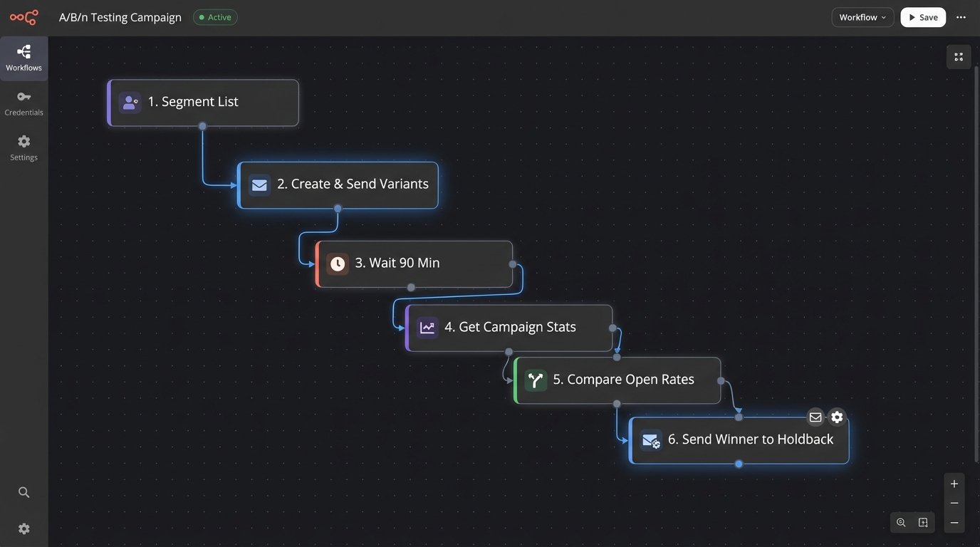Viewport: 980px width, 547px height.
Task: Click the workflow title A/B/n Testing Campaign
Action: pos(120,16)
